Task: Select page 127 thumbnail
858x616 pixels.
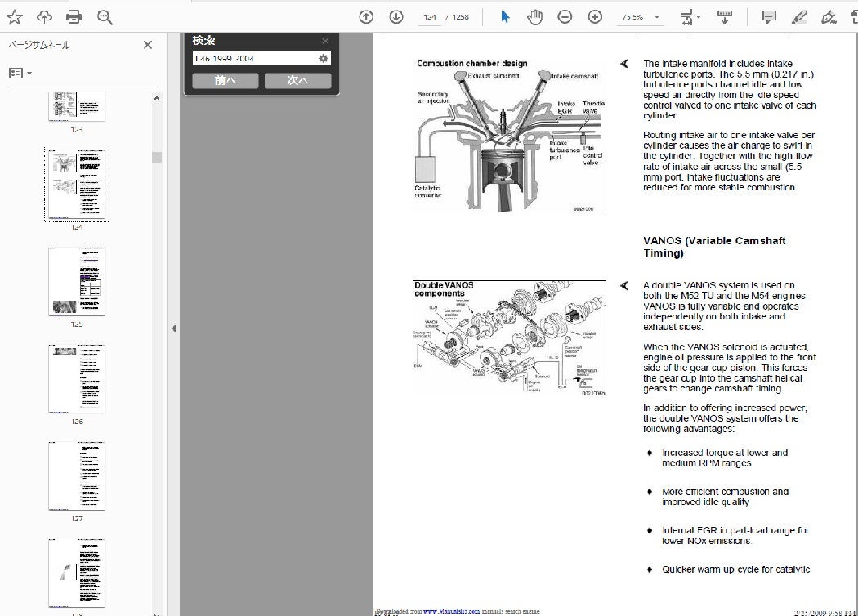Action: (77, 476)
